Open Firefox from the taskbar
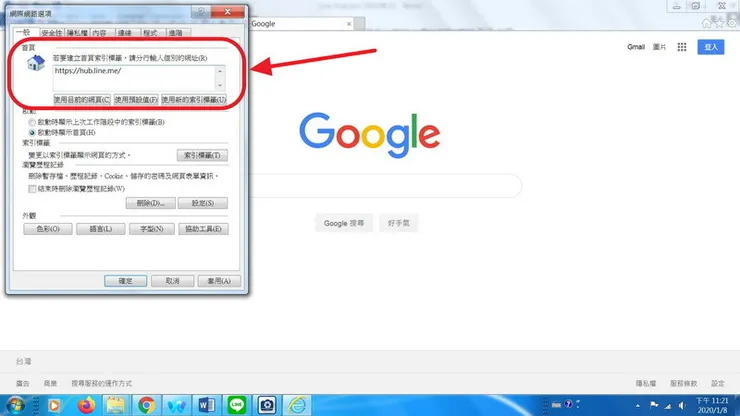Screen dimensions: 740x416 tap(86, 405)
